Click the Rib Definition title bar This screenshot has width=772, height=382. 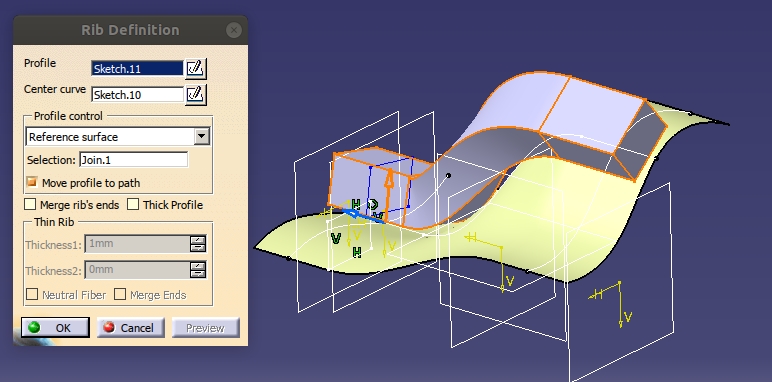point(130,30)
